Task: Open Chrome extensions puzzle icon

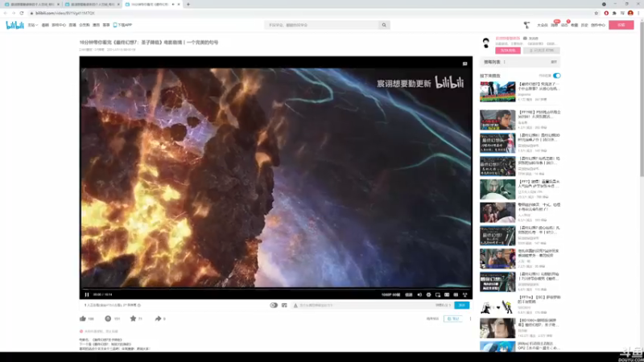Action: pyautogui.click(x=614, y=13)
